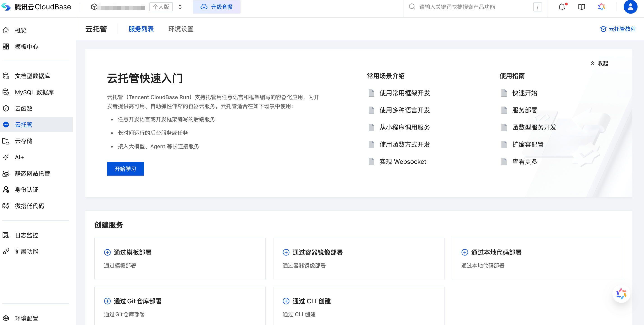
Task: Open the documentation book icon
Action: (x=581, y=7)
